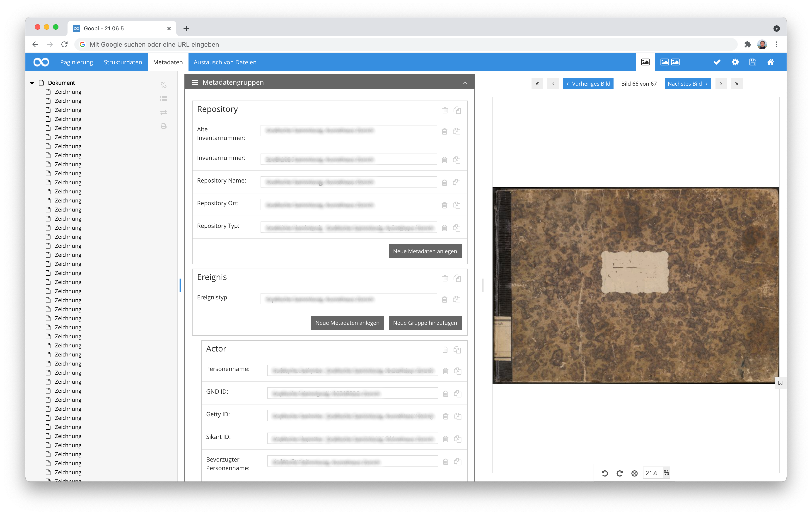This screenshot has width=812, height=515.
Task: Copy the Alte Inventarnummer field
Action: [457, 131]
